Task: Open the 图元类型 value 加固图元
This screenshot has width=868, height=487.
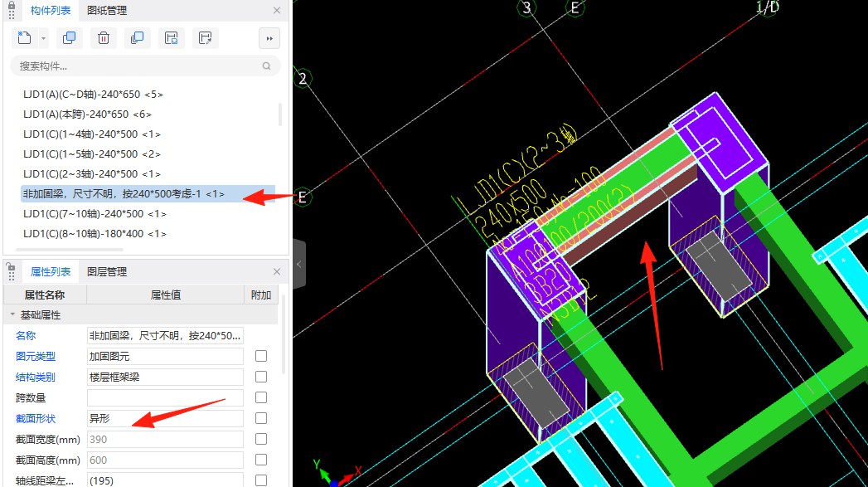Action: [165, 356]
